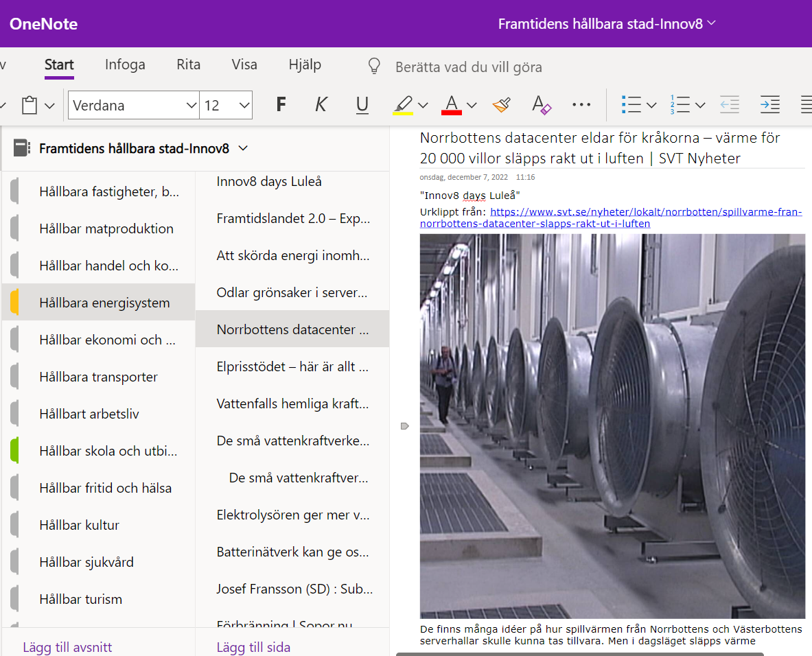Open page Elprisstödet – här är allt
The image size is (812, 656).
[x=292, y=366]
